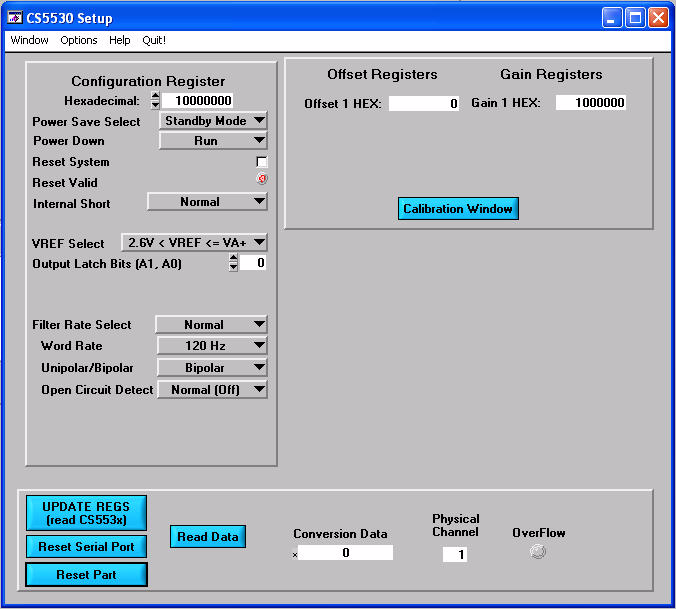This screenshot has width=676, height=609.
Task: Expand the VREF Select dropdown
Action: tap(194, 243)
